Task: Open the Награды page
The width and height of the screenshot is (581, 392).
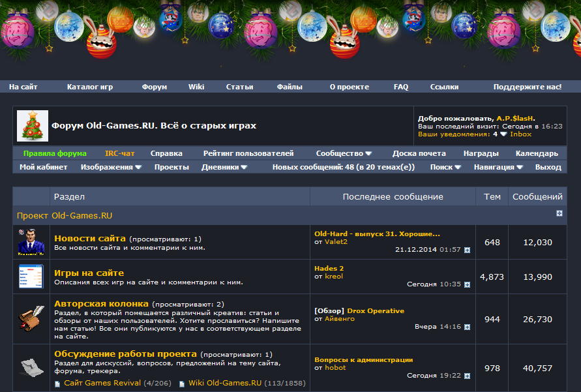Action: [x=481, y=153]
